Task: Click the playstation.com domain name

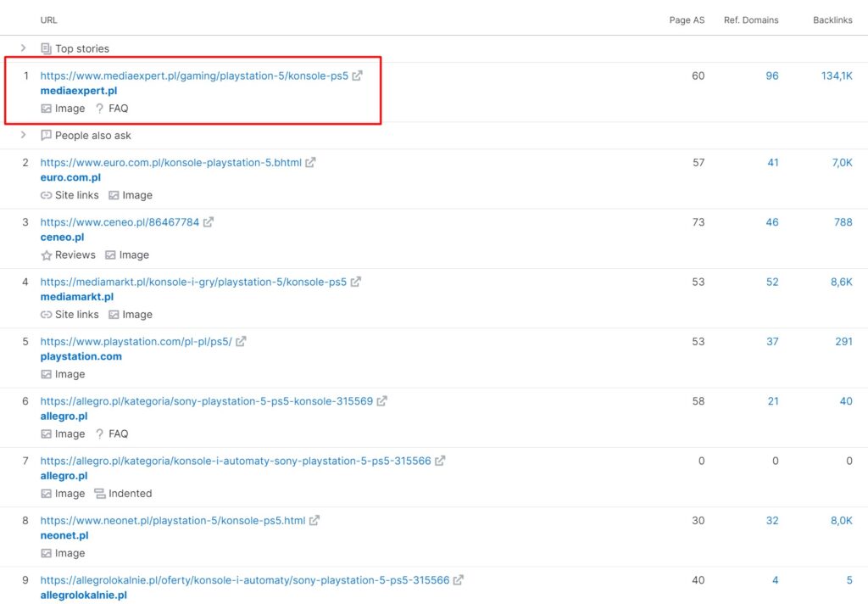Action: click(x=81, y=357)
